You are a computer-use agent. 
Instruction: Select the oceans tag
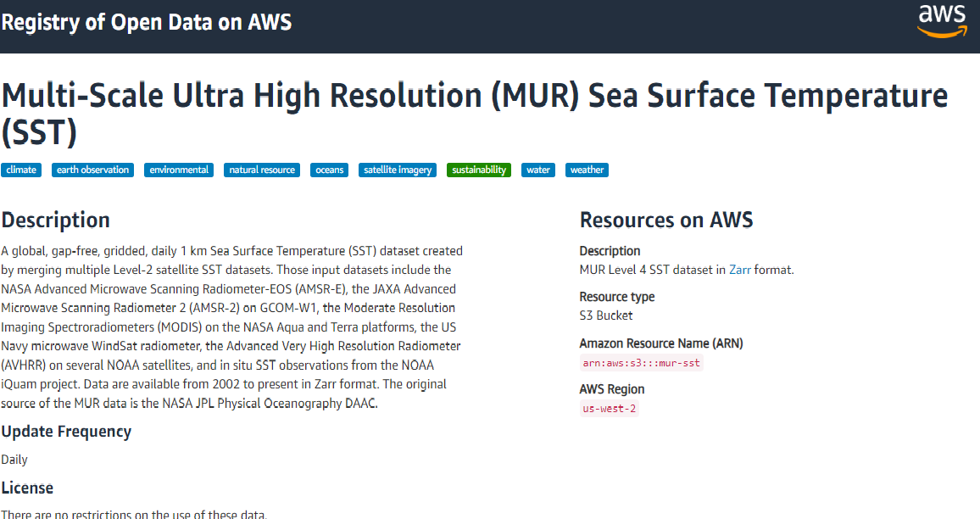pos(330,170)
